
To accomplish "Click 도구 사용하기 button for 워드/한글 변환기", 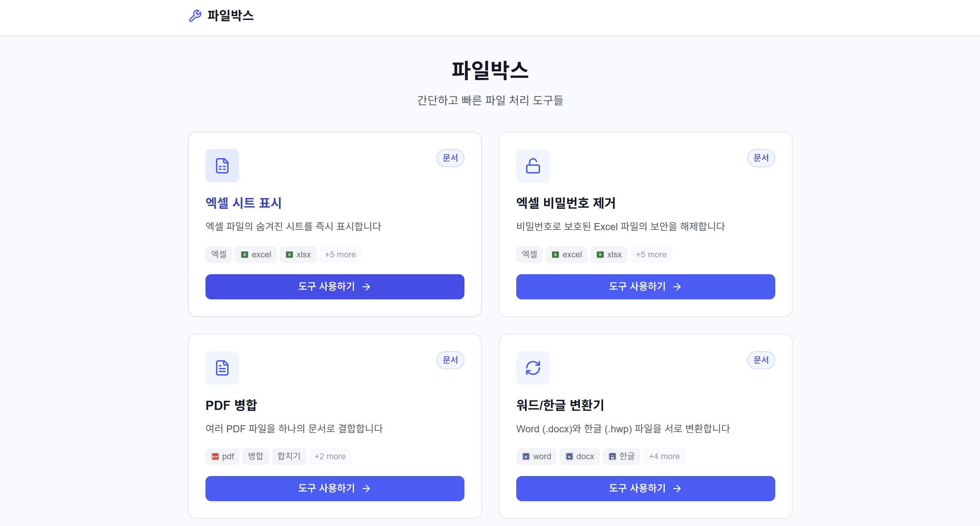I will (x=646, y=489).
